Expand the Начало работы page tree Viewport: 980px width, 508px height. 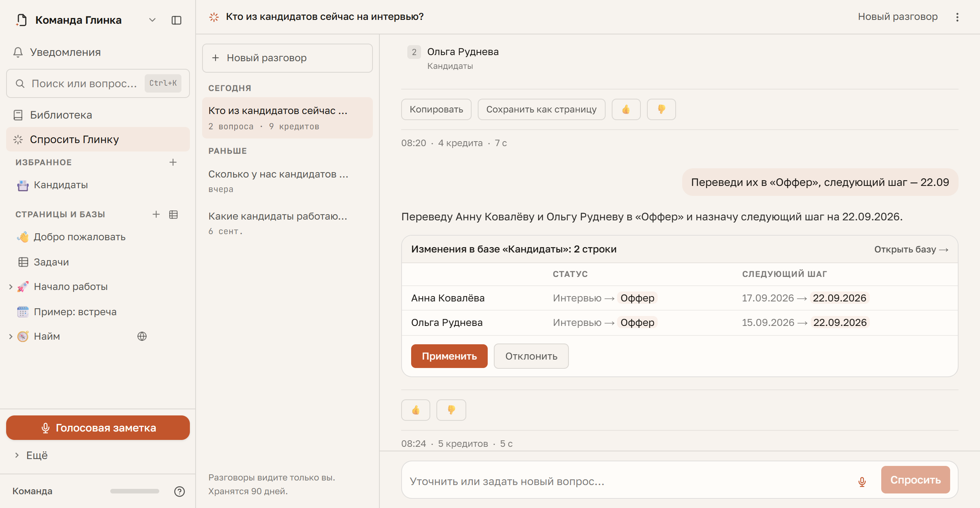11,287
